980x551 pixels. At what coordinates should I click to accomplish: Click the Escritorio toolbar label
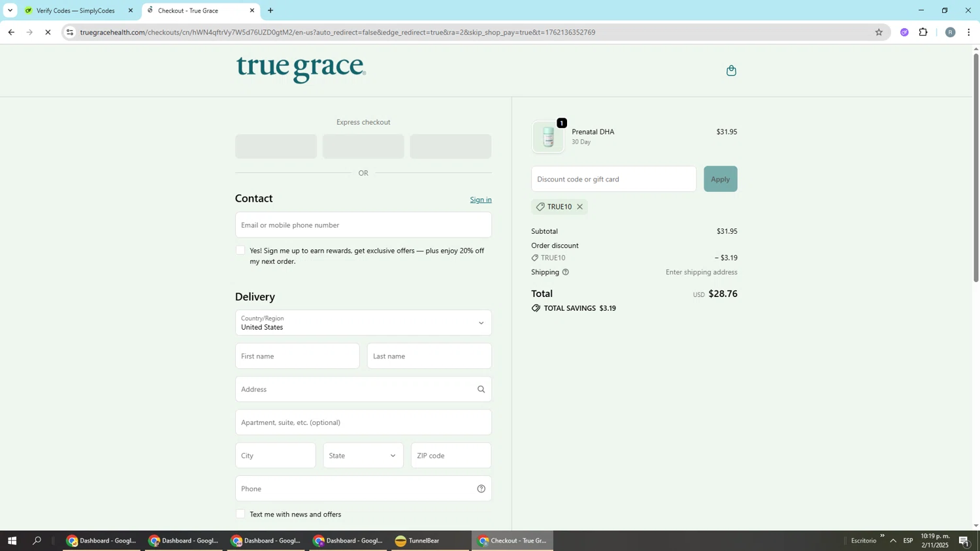pyautogui.click(x=863, y=541)
